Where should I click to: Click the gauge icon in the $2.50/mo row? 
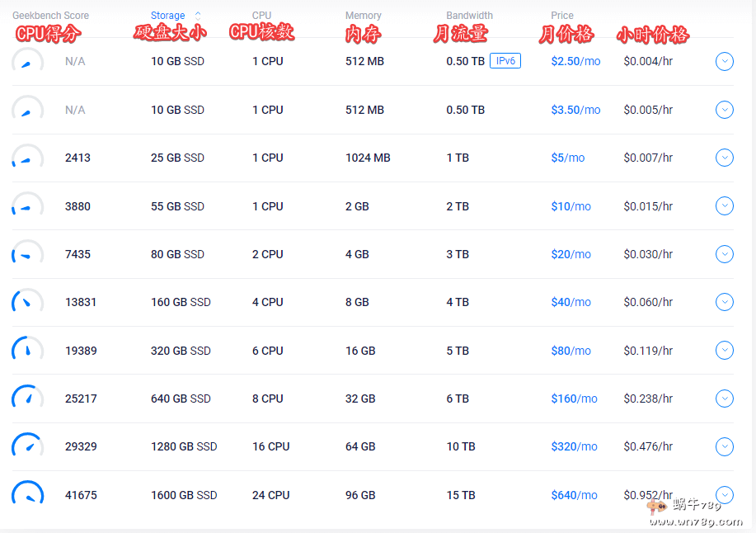(27, 62)
